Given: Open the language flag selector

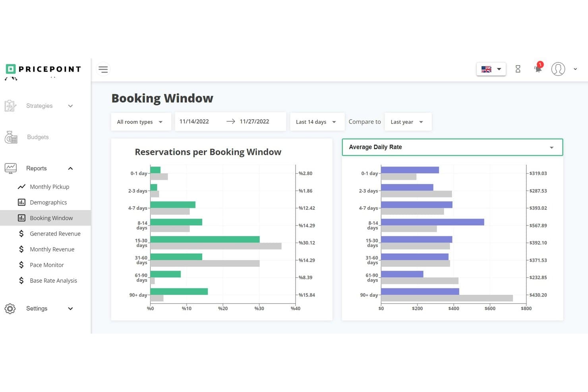Looking at the screenshot, I should tap(491, 69).
